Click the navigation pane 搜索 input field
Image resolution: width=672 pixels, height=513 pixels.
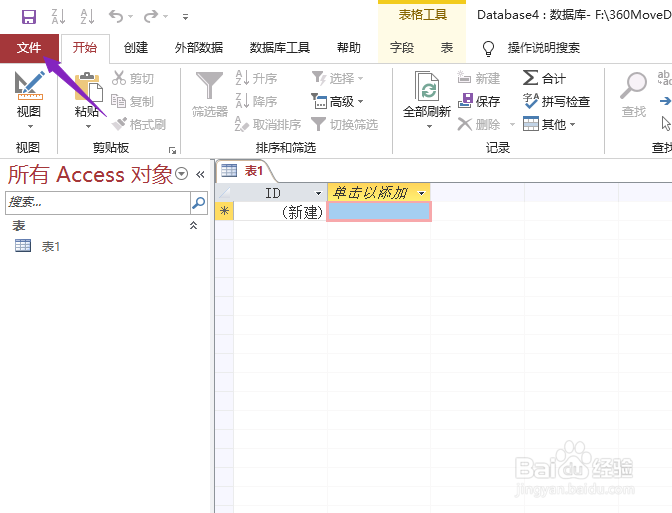[x=98, y=202]
